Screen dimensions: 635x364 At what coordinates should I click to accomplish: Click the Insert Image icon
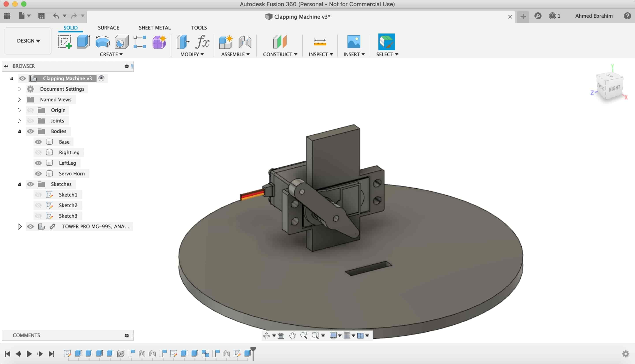354,41
